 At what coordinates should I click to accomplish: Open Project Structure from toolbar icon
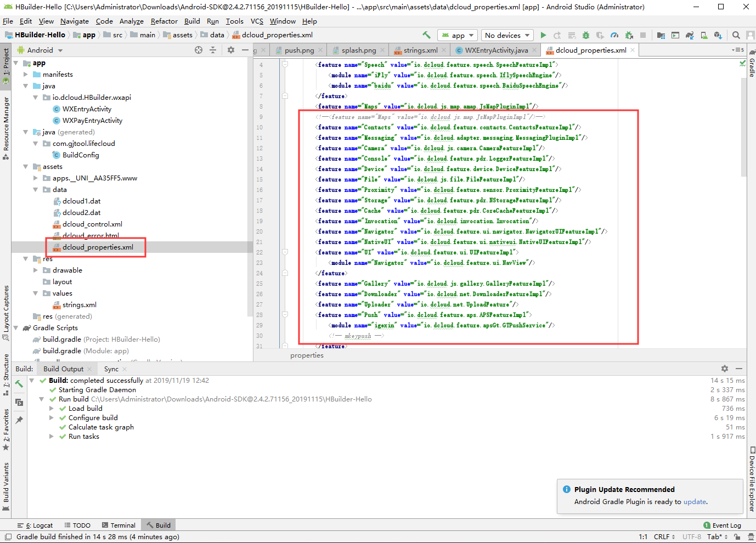point(661,35)
